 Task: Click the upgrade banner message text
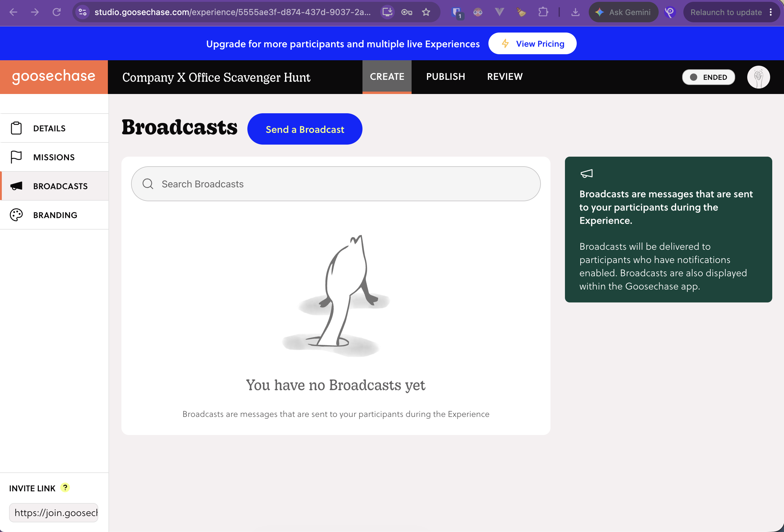[343, 44]
